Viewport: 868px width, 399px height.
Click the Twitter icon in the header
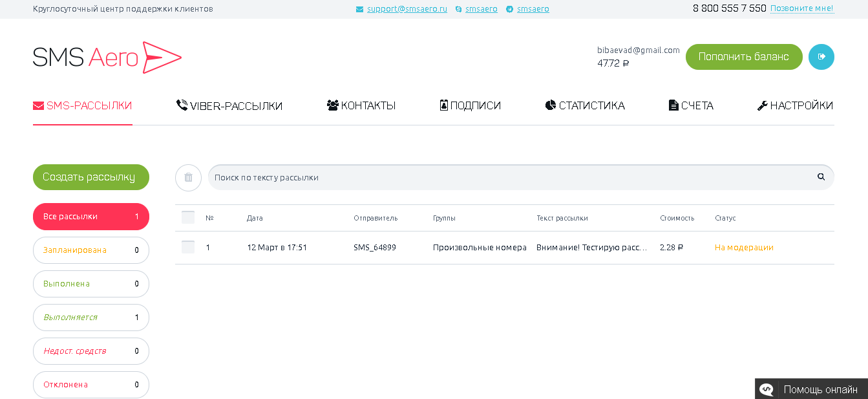click(510, 8)
